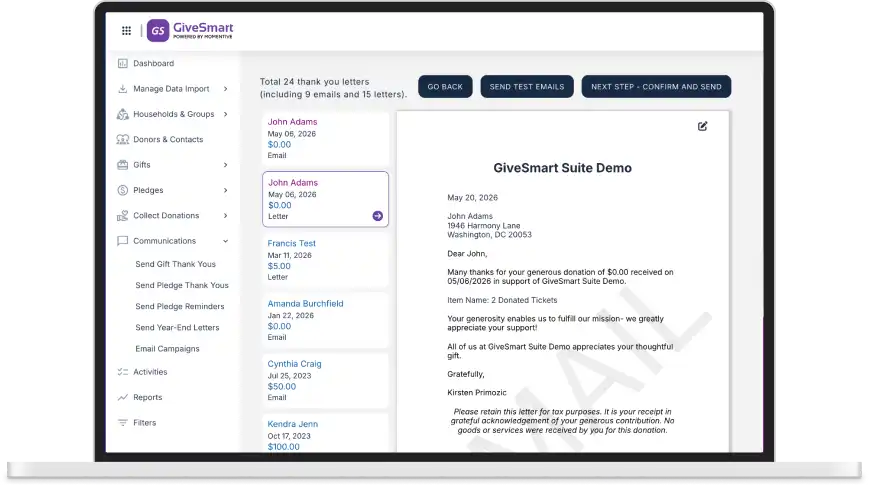Viewport: 869px width, 486px height.
Task: Click the Amanda Burchfield name link
Action: pos(305,304)
